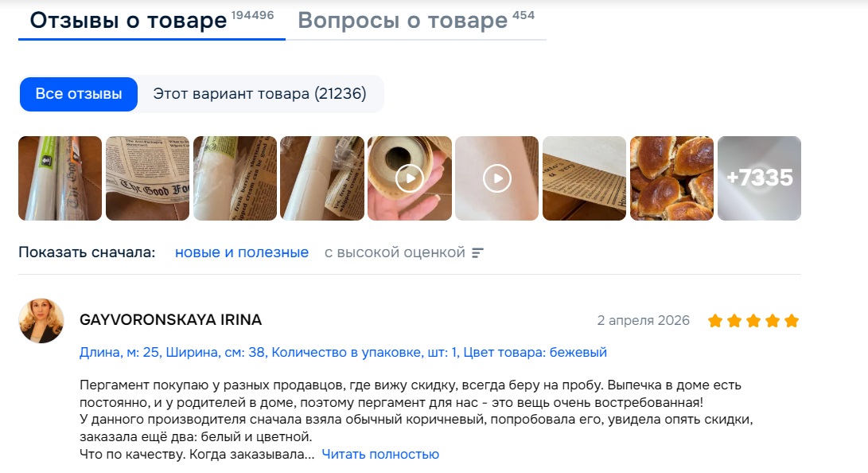Play the paper roll video thumbnail
The image size is (868, 473).
410,178
